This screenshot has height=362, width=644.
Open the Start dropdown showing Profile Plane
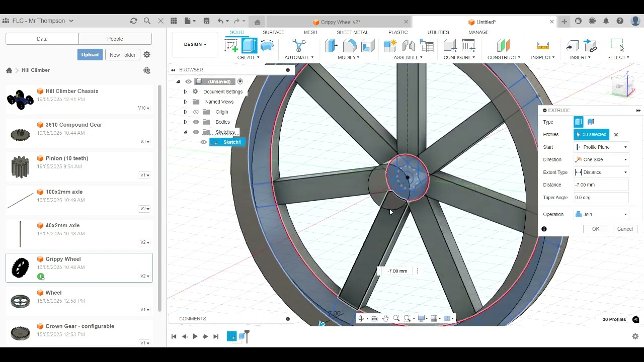tap(601, 147)
